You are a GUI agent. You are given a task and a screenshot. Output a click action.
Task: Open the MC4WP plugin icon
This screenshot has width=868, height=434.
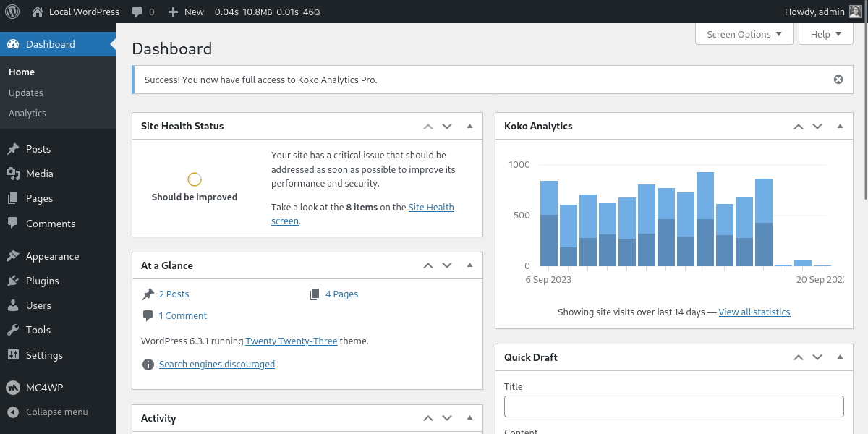(12, 387)
